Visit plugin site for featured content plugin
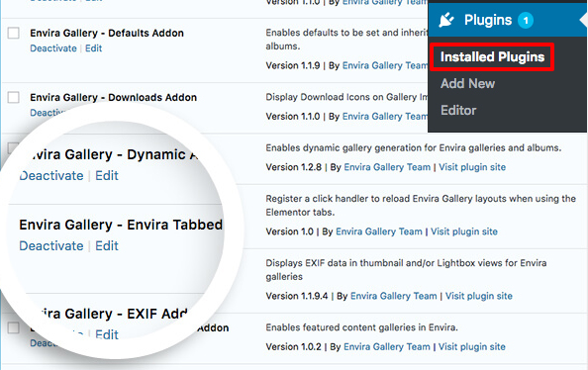The height and width of the screenshot is (370, 588). point(472,347)
